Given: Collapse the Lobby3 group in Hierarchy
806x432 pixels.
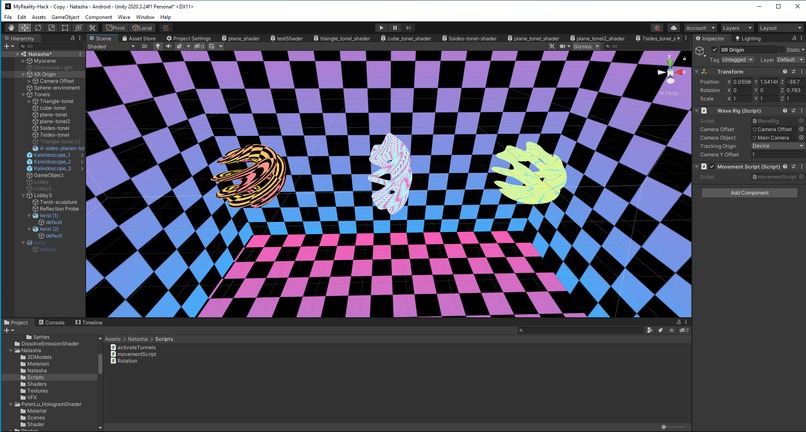Looking at the screenshot, I should point(23,195).
